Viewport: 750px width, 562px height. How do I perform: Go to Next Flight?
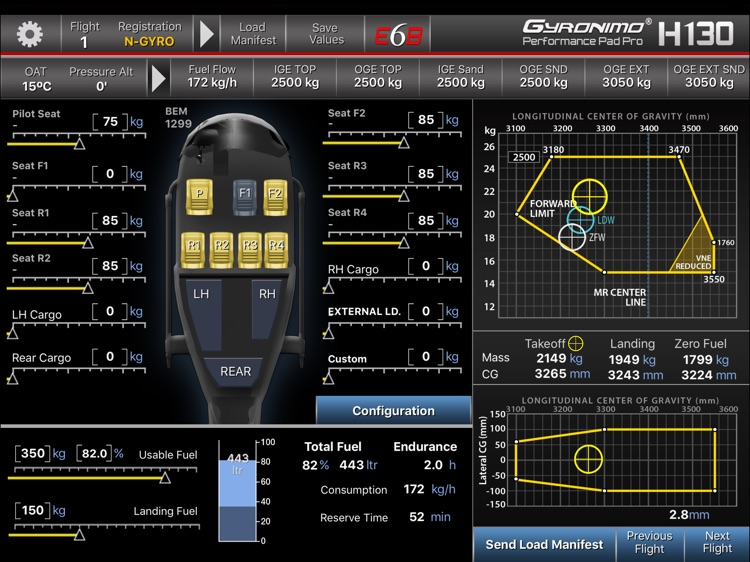coord(717,542)
